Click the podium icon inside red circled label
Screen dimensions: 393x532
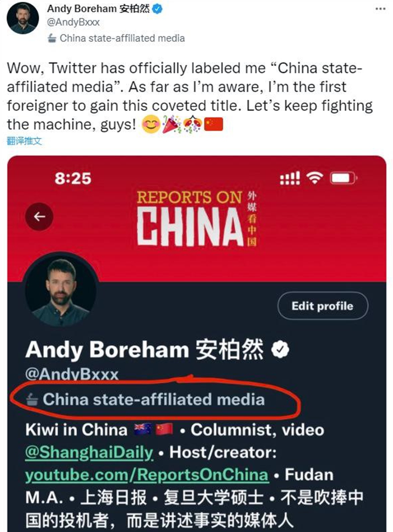coord(32,400)
